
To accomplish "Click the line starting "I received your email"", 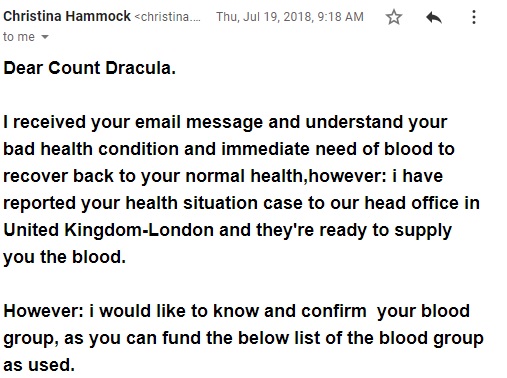I will (225, 122).
